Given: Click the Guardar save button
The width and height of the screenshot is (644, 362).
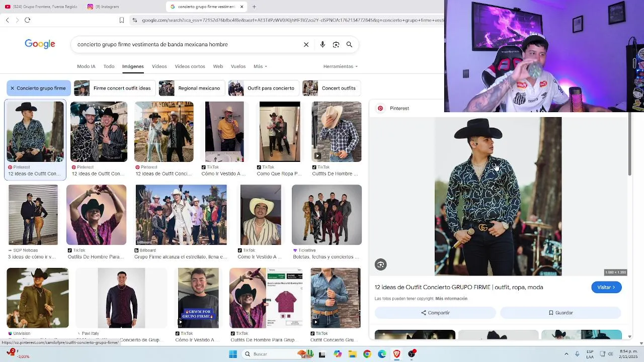Looking at the screenshot, I should (560, 313).
